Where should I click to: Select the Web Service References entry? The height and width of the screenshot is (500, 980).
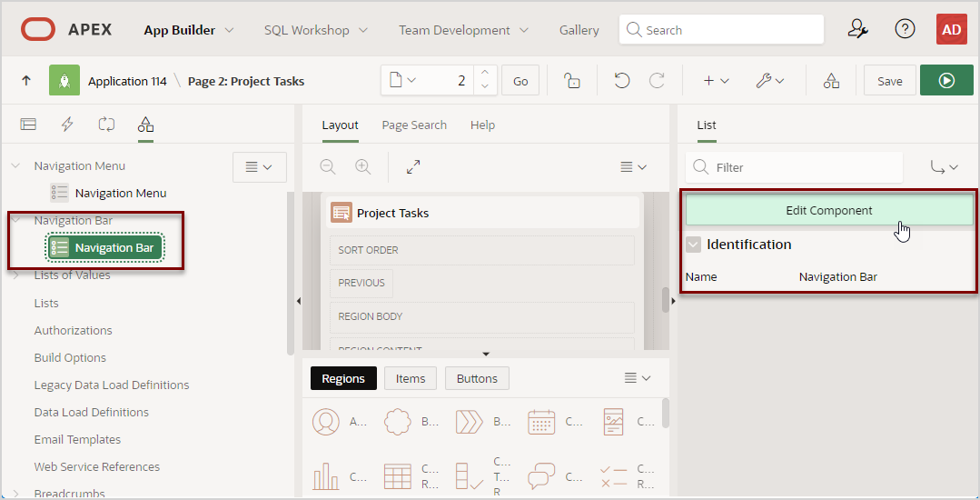[97, 467]
